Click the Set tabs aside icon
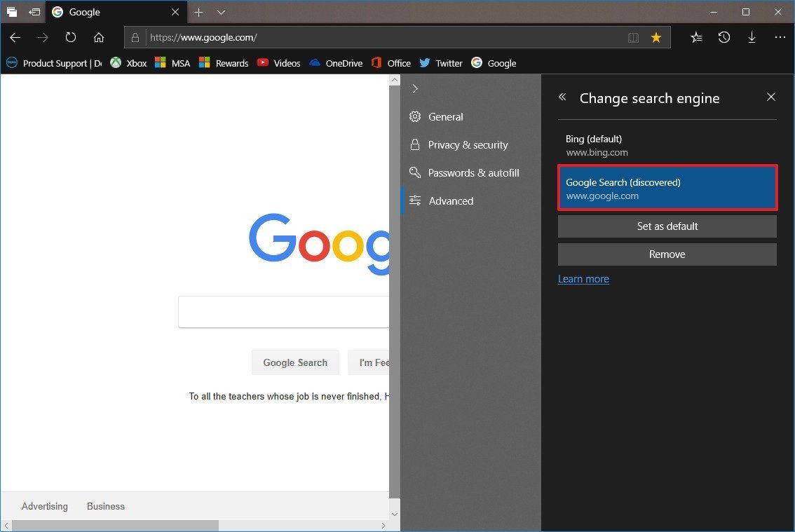Screen dimensions: 795x532 coord(12,12)
